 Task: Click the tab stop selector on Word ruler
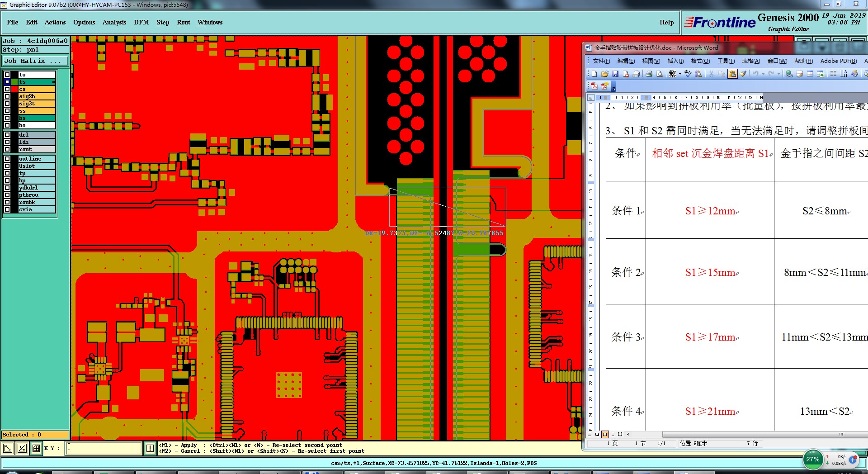point(591,98)
